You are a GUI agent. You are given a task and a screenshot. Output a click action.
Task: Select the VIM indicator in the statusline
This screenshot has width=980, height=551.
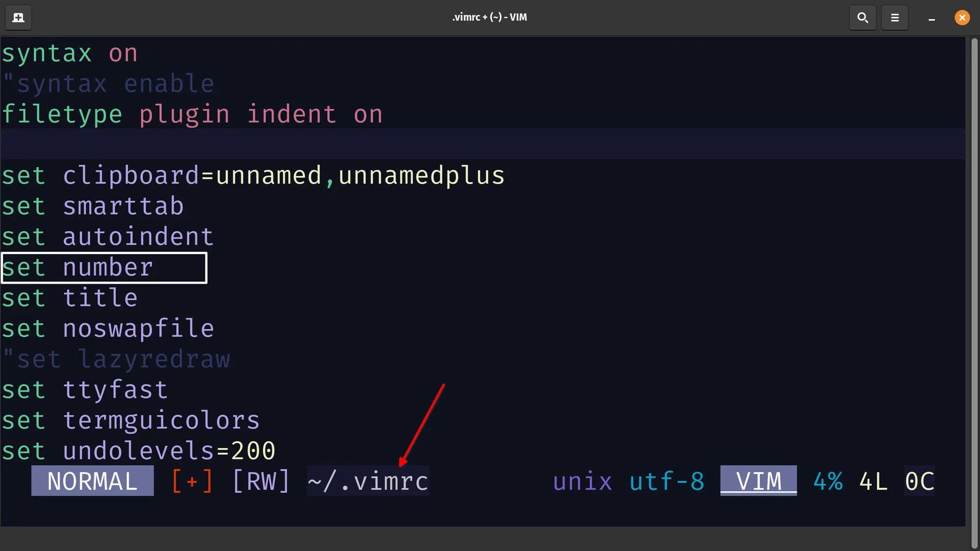pyautogui.click(x=758, y=481)
